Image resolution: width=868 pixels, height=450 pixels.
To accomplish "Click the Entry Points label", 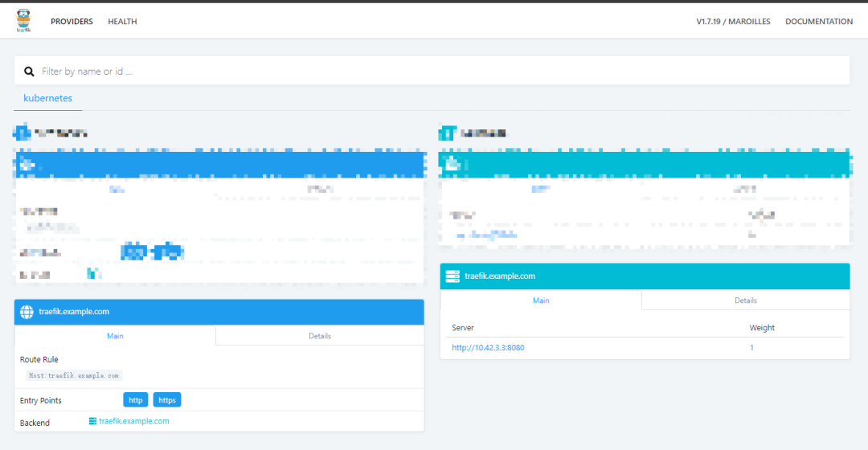I will tap(40, 400).
